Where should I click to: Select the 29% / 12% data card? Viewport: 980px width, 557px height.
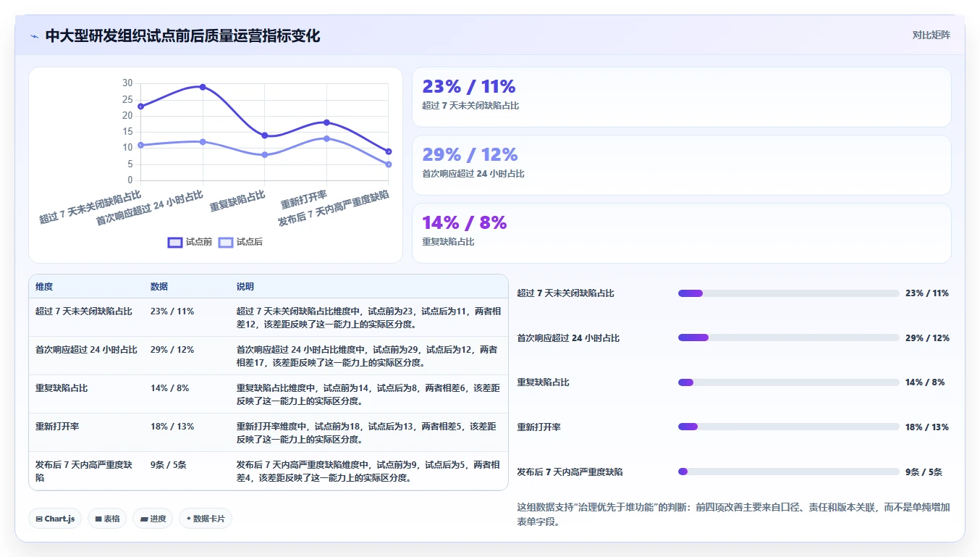click(x=681, y=165)
